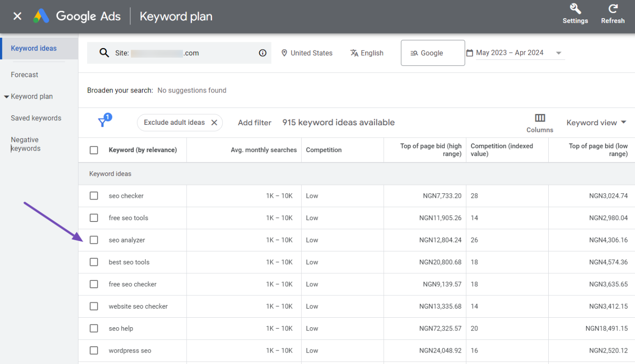Click the keyword text seo help

click(121, 329)
